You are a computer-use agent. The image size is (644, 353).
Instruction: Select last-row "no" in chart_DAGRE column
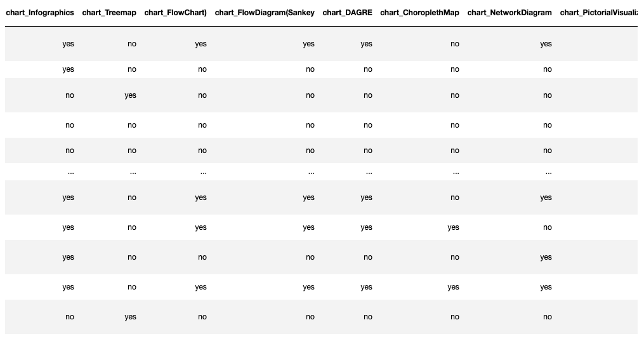[368, 317]
